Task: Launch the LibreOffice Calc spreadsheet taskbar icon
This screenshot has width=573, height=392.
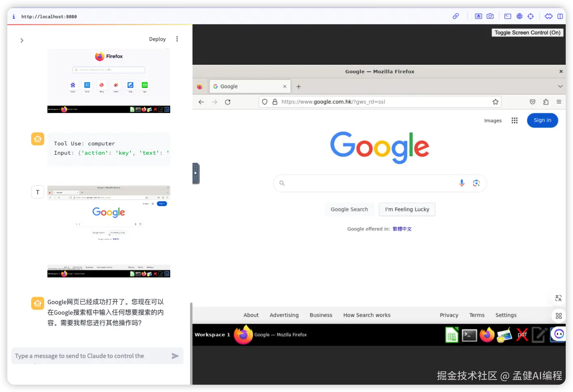Action: 452,335
